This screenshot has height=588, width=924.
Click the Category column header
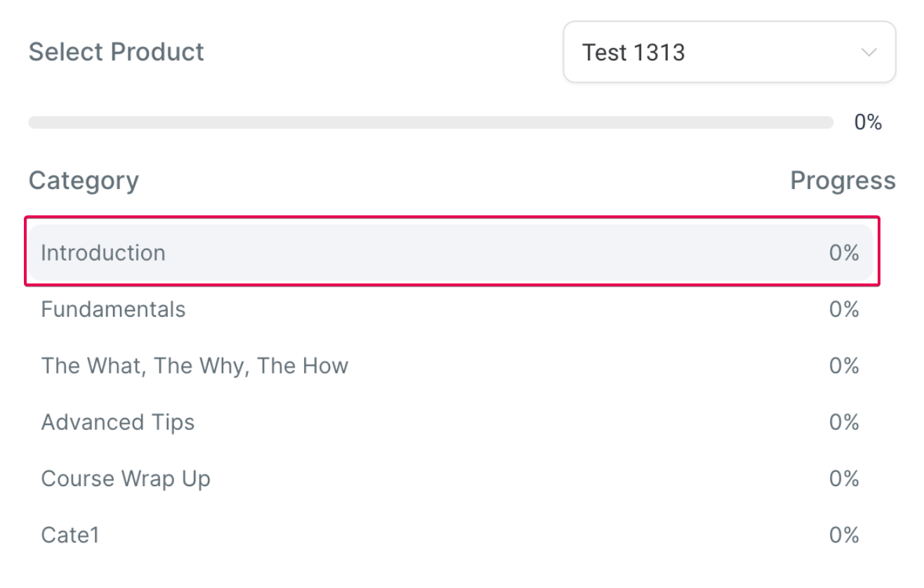point(84,181)
